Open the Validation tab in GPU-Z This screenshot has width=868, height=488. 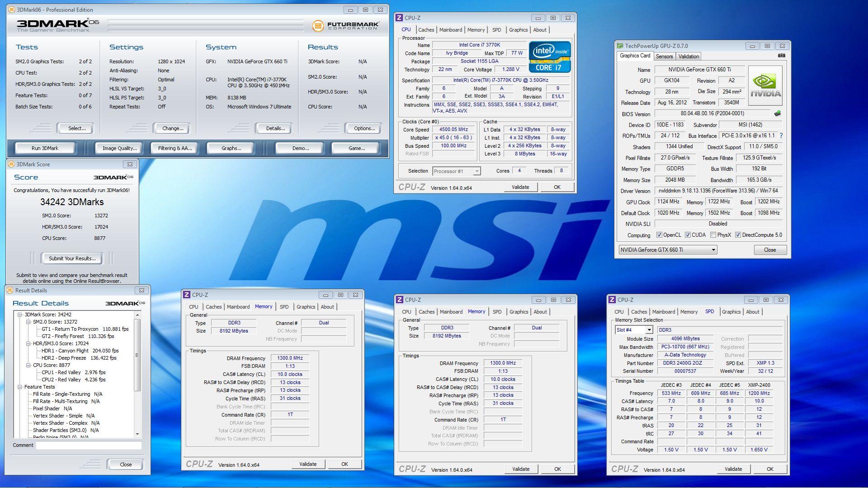689,56
